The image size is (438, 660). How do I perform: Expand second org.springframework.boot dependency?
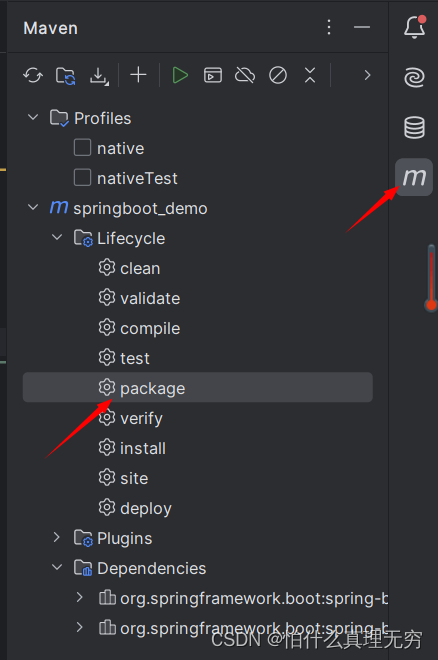coord(80,627)
